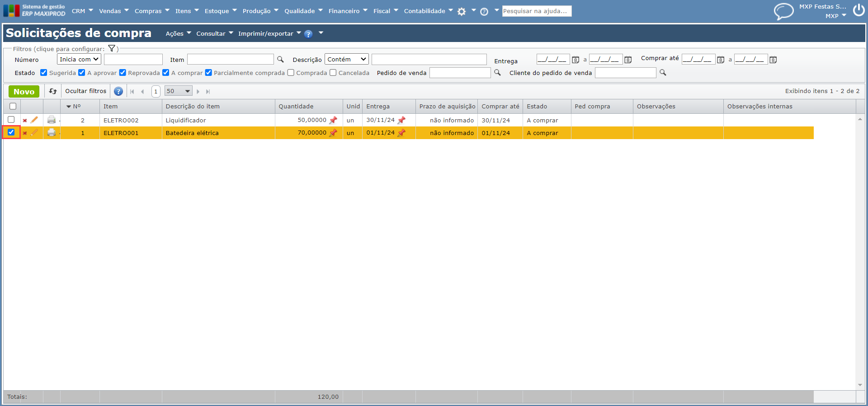Open calendar for Entrega end date
The width and height of the screenshot is (868, 406).
tap(628, 60)
